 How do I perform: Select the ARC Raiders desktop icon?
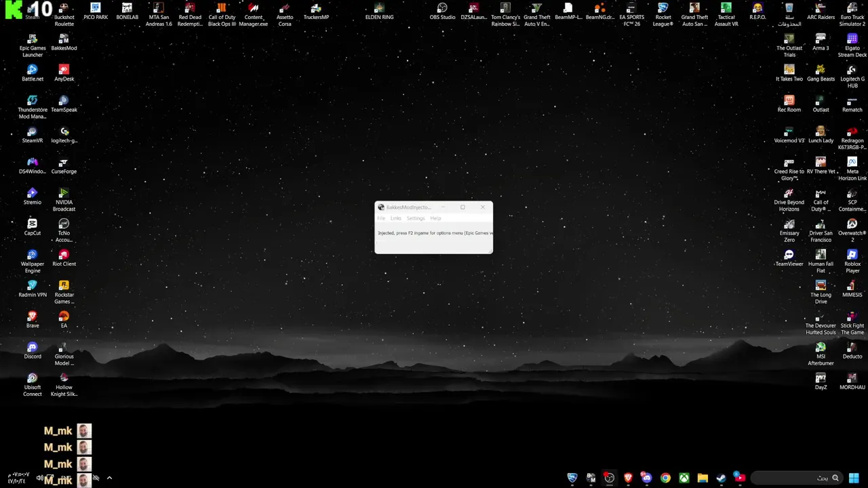821,12
